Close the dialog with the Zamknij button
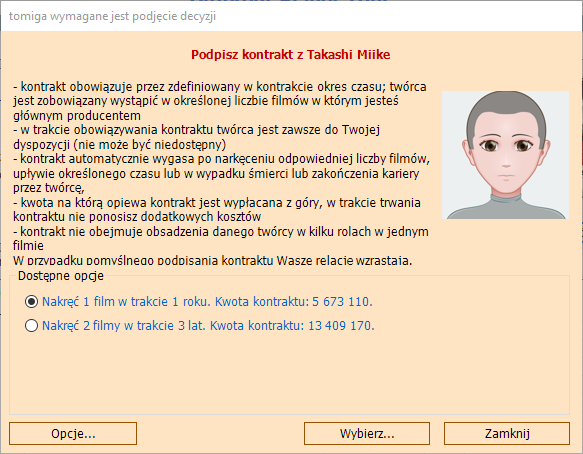Screen dimensions: 583x454 click(507, 434)
